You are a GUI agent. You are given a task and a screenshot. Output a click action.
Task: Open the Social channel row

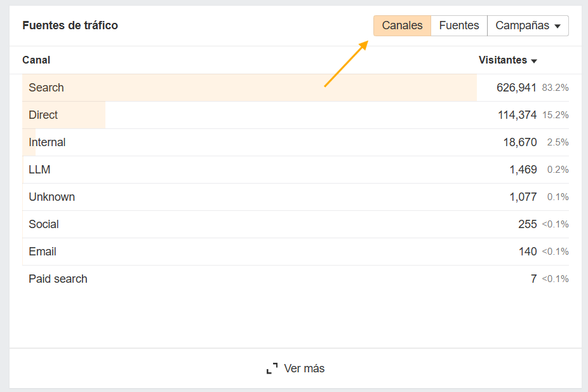click(43, 224)
